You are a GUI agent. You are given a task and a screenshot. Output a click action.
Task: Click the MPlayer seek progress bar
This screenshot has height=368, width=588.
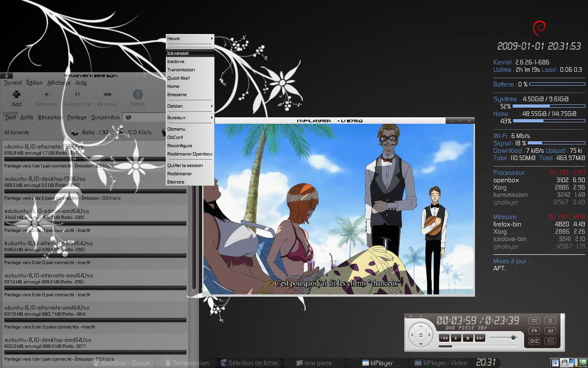tap(478, 346)
